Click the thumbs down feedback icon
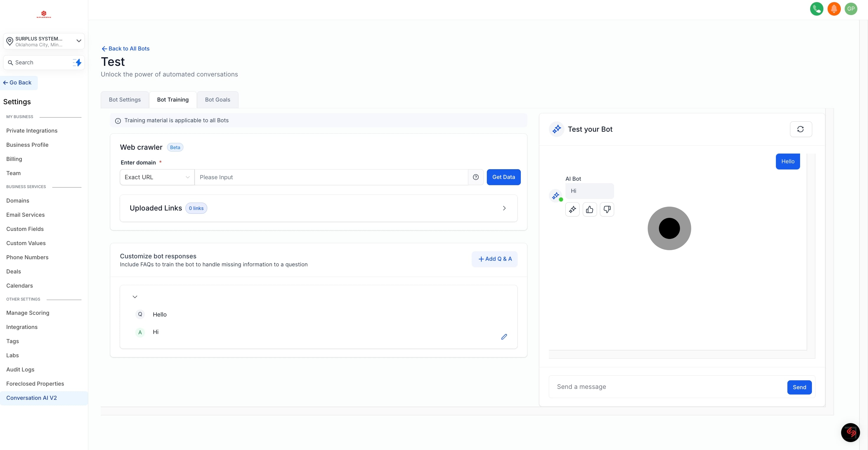Viewport: 868px width, 450px height. [x=607, y=210]
